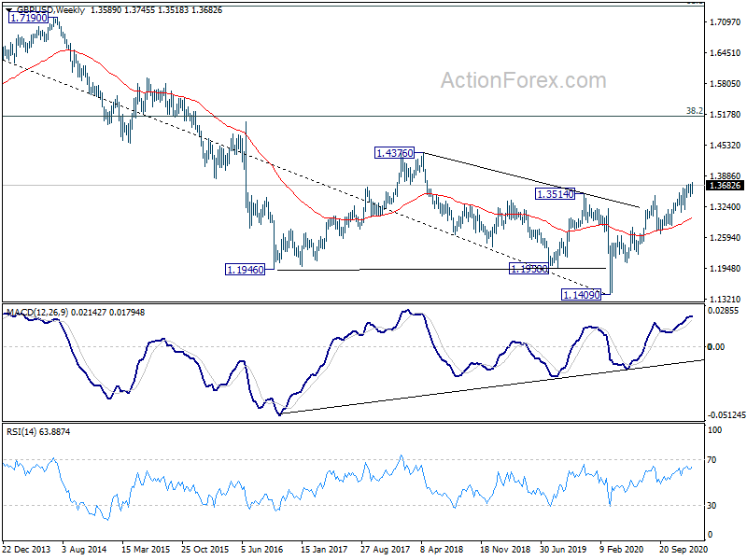This screenshot has height=560, width=747.
Task: Click the triangle arrow beside GBPUSD,Weekly
Action: [8, 10]
